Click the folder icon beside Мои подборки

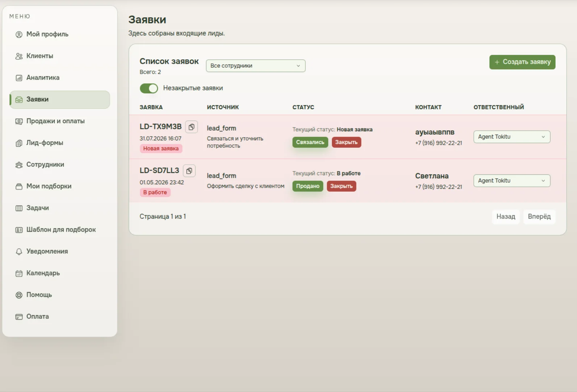point(19,186)
